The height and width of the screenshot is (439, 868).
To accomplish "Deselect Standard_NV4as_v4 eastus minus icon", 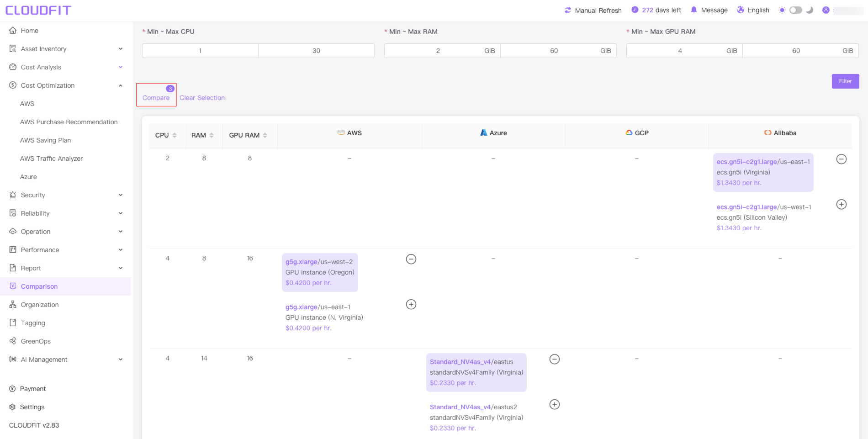I will coord(555,359).
